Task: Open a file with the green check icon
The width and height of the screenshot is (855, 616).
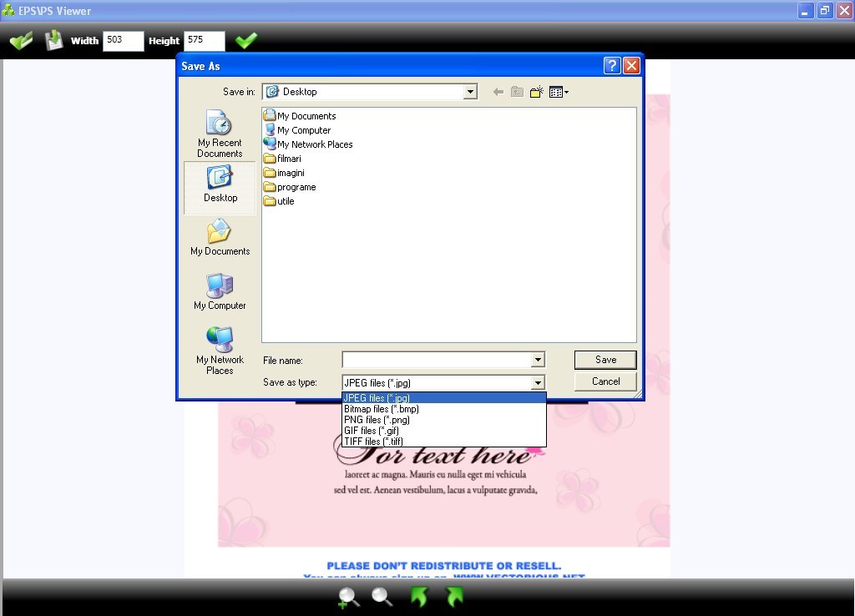Action: click(21, 38)
